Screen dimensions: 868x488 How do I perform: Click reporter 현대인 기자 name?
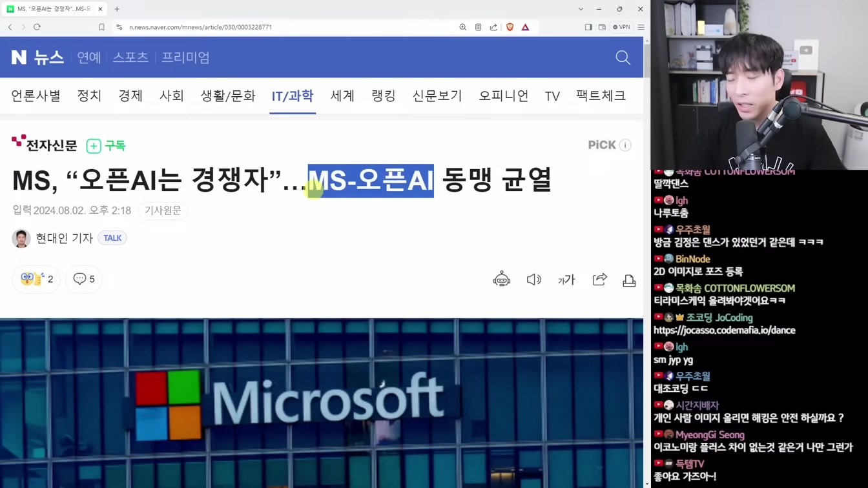click(x=65, y=238)
